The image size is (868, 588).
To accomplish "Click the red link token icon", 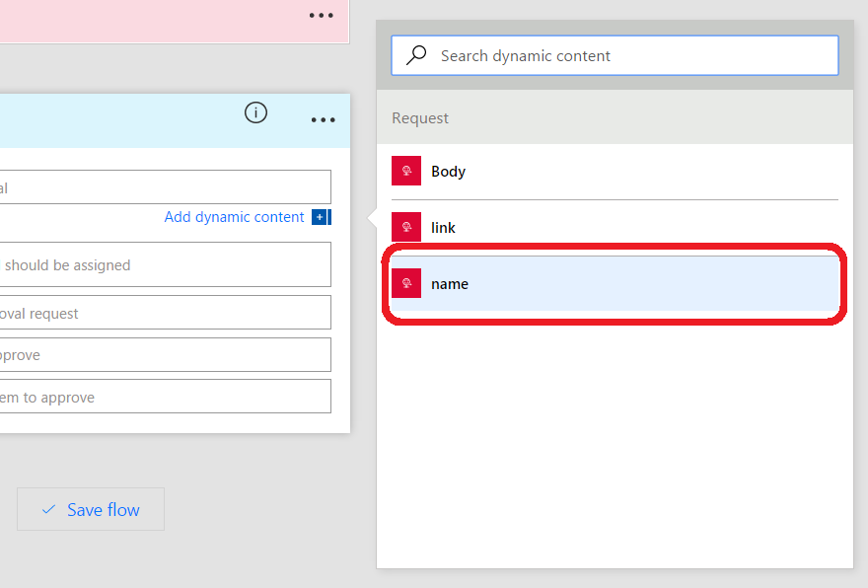I will [x=406, y=227].
